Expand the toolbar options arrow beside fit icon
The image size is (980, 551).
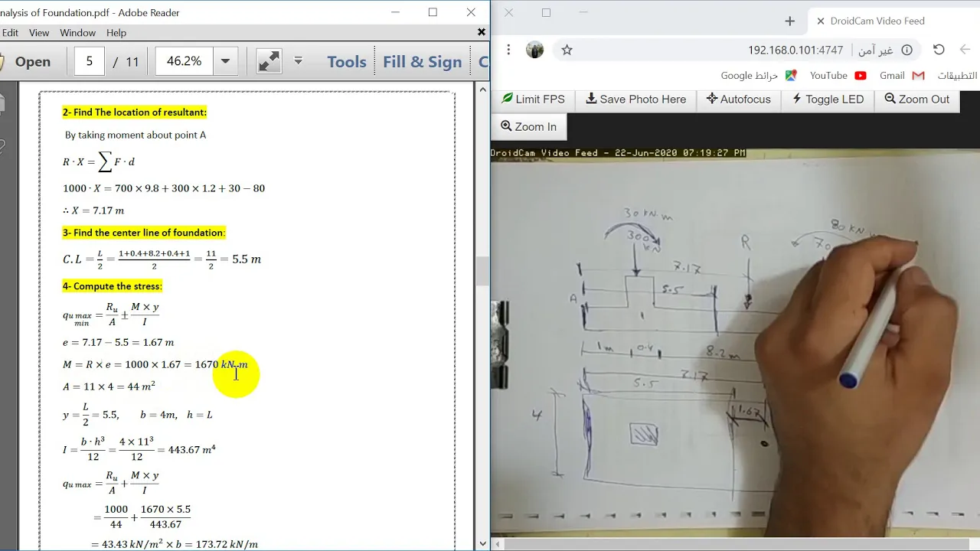[299, 60]
